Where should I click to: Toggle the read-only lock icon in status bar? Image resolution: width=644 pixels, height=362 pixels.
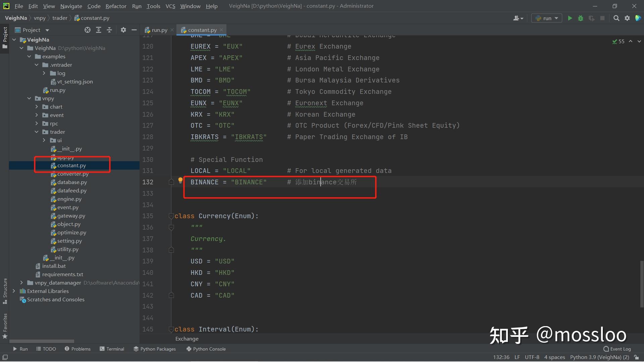click(x=636, y=357)
